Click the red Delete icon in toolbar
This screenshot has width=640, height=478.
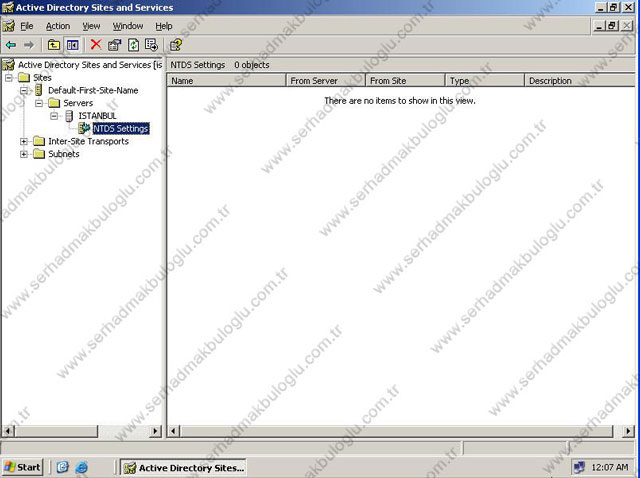pyautogui.click(x=96, y=44)
